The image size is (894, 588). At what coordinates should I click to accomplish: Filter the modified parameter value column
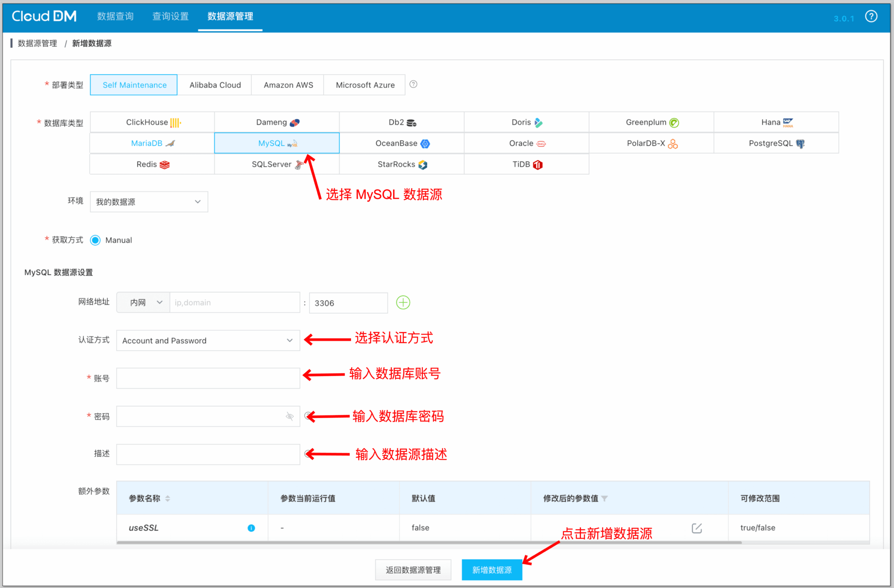[x=604, y=498]
